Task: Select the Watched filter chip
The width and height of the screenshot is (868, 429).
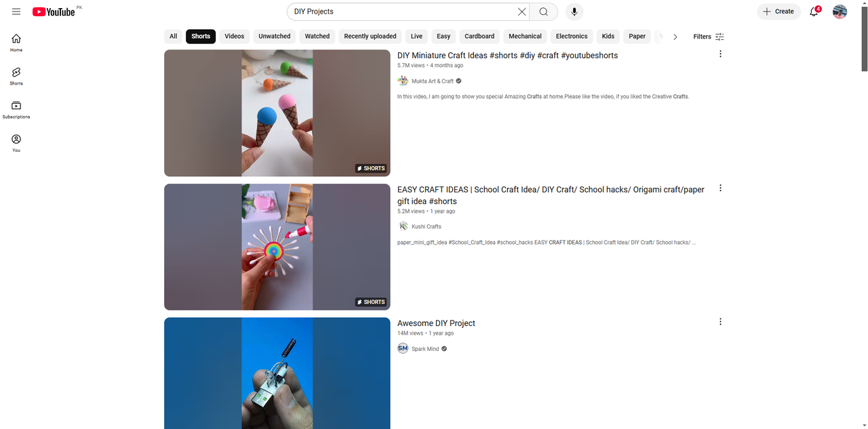Action: [317, 37]
